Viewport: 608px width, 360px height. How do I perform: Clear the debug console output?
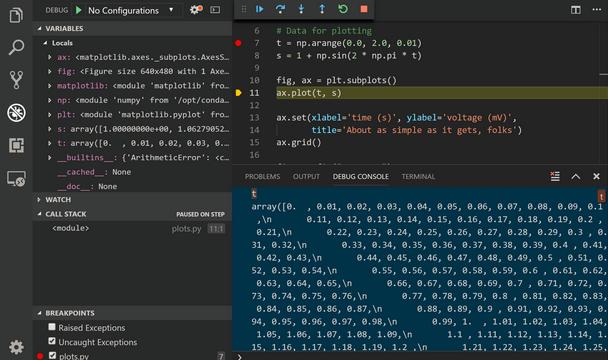(555, 177)
